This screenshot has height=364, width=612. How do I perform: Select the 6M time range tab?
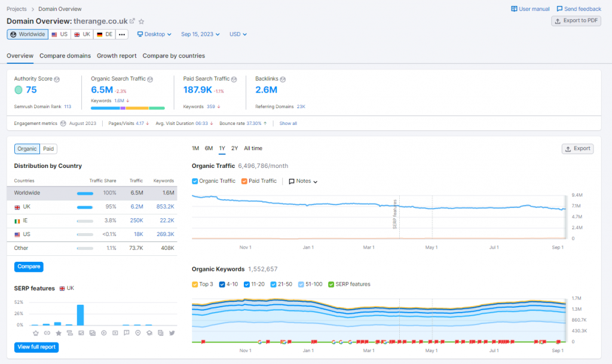209,148
